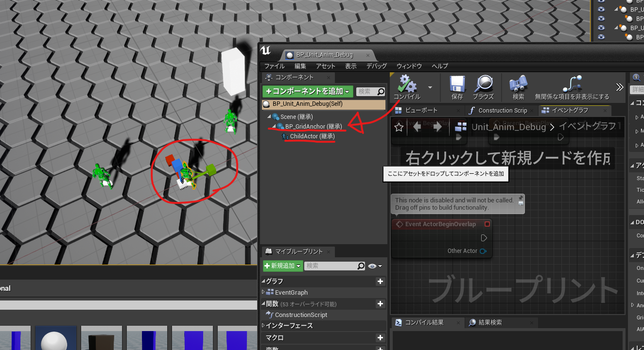Click the magnifier in the components search
The width and height of the screenshot is (644, 350).
(x=381, y=91)
